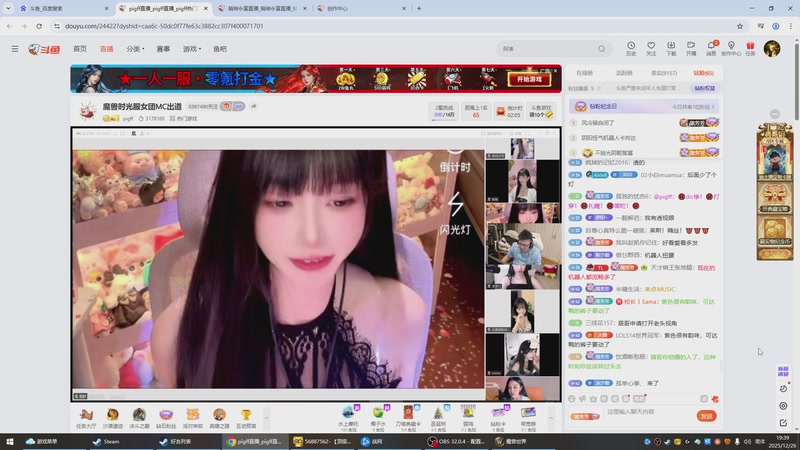Click the edit feedback icon in right sidebar
The height and width of the screenshot is (450, 800).
click(783, 422)
